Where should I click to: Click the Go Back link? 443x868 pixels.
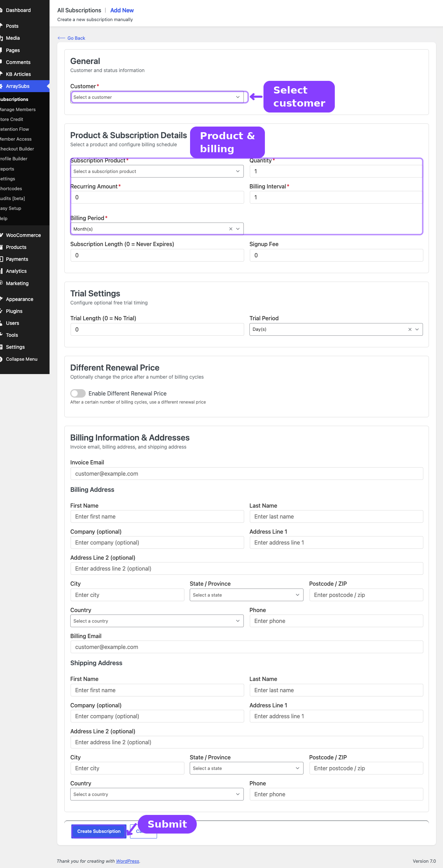(71, 38)
